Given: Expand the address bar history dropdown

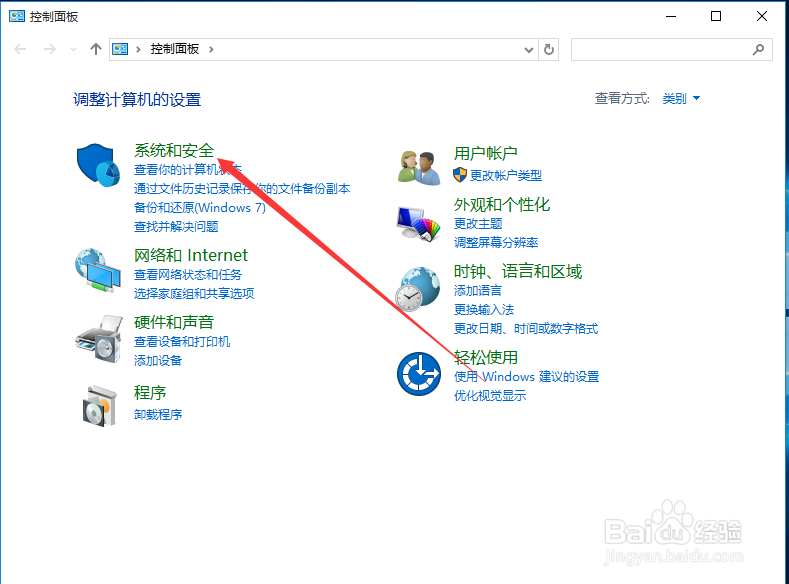Looking at the screenshot, I should (x=529, y=49).
